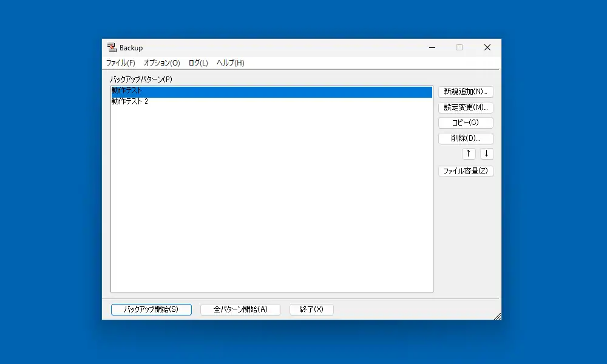Open the ヘルプ(H) menu
607x364 pixels.
tap(231, 63)
